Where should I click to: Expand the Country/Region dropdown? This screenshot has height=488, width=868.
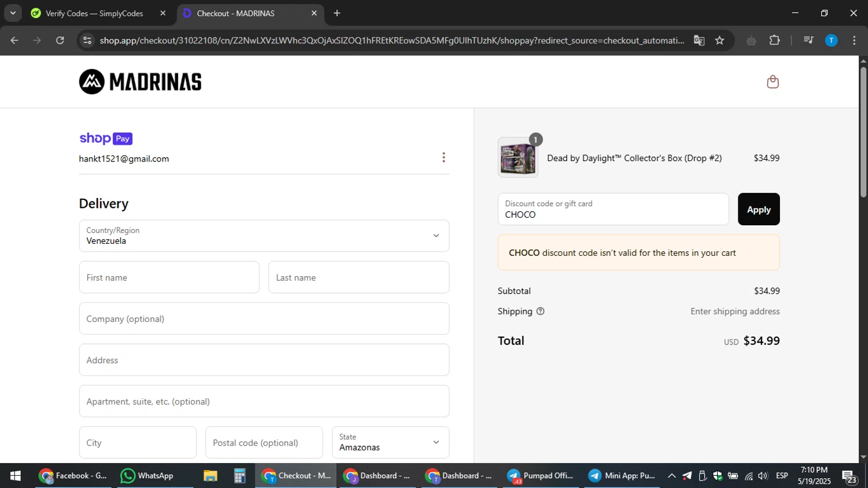pos(264,236)
